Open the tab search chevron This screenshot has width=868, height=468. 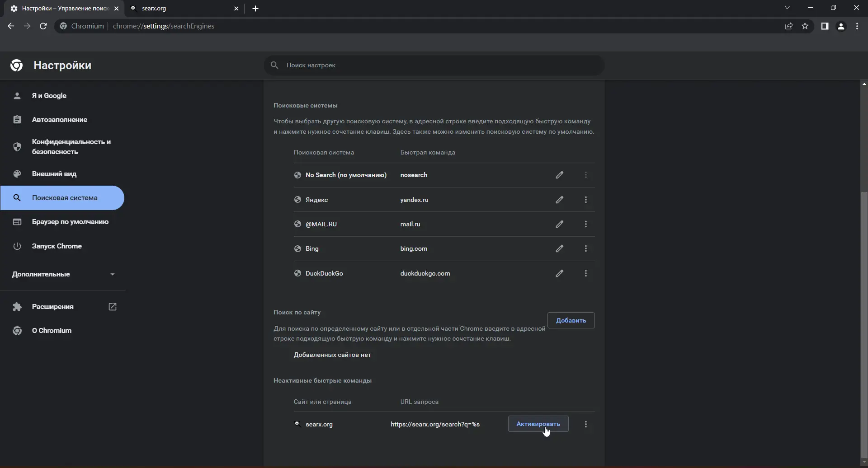(788, 8)
